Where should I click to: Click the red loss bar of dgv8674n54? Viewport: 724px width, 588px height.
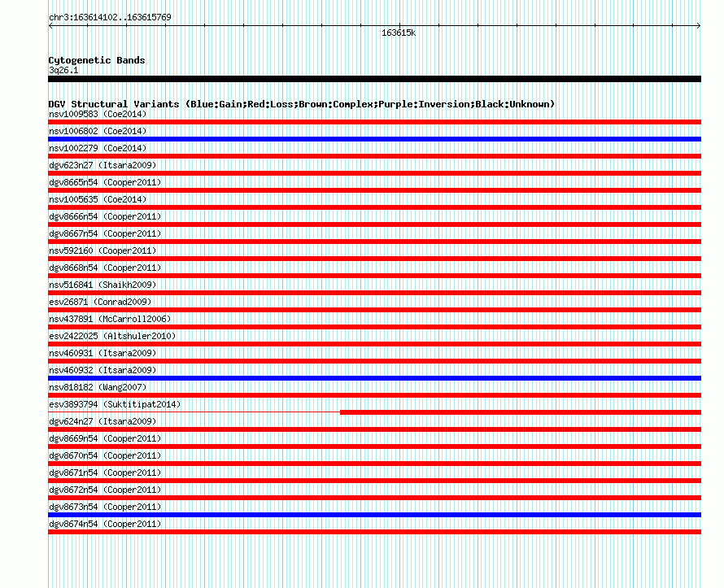coord(374,532)
